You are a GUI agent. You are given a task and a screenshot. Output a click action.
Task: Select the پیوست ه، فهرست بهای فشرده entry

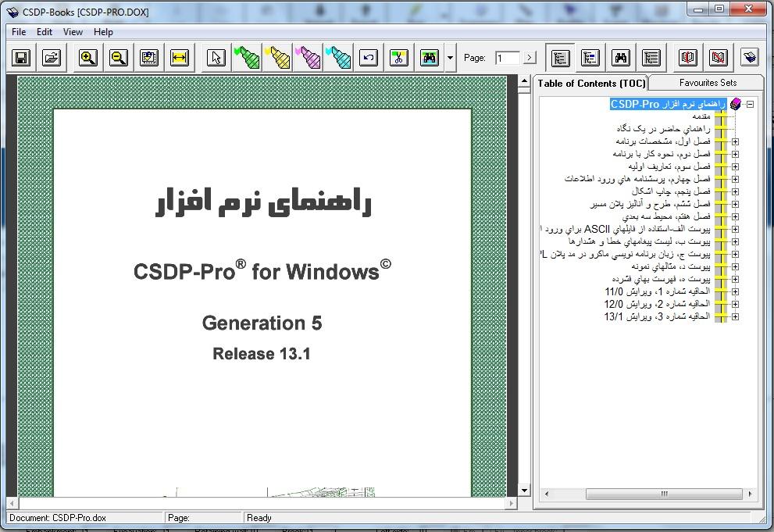[x=661, y=279]
